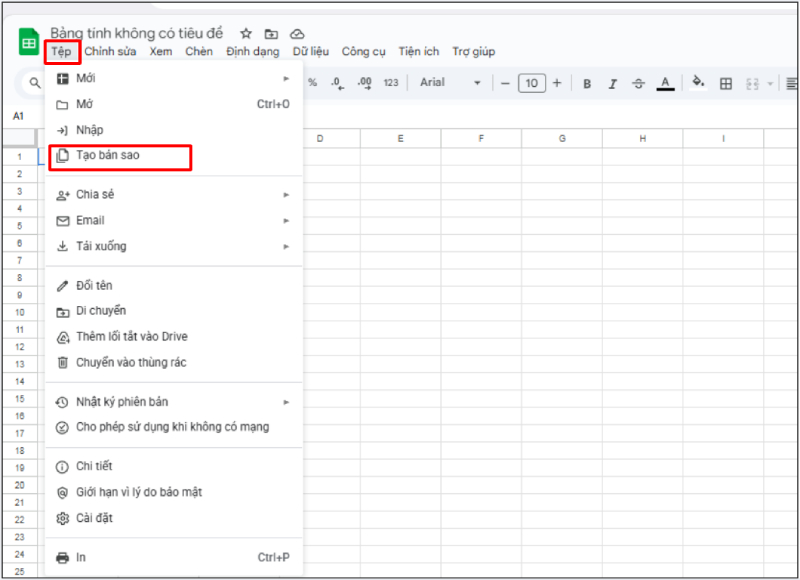Open the borders icon in toolbar

[x=726, y=83]
